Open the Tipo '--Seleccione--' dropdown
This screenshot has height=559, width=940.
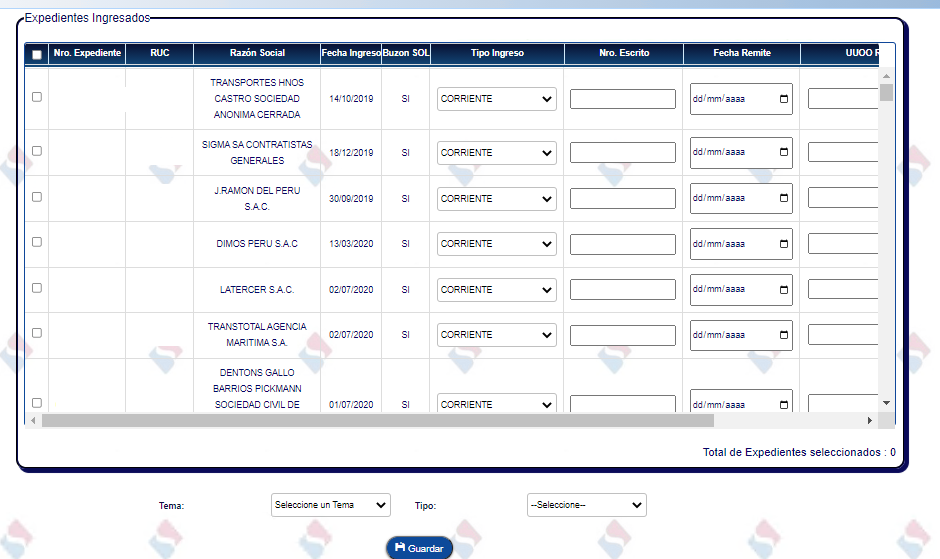[x=586, y=505]
